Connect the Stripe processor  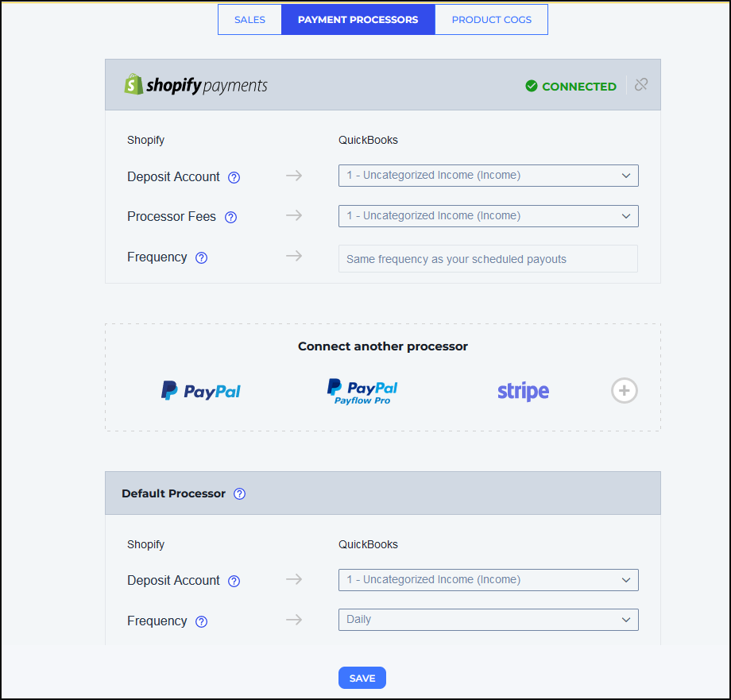tap(523, 391)
